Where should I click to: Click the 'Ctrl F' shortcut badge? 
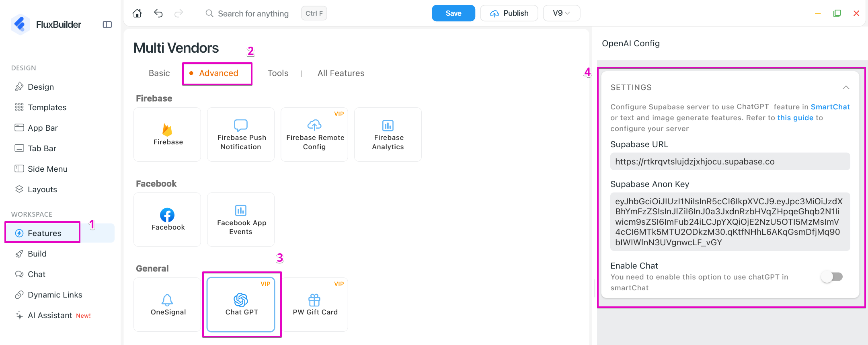tap(314, 13)
